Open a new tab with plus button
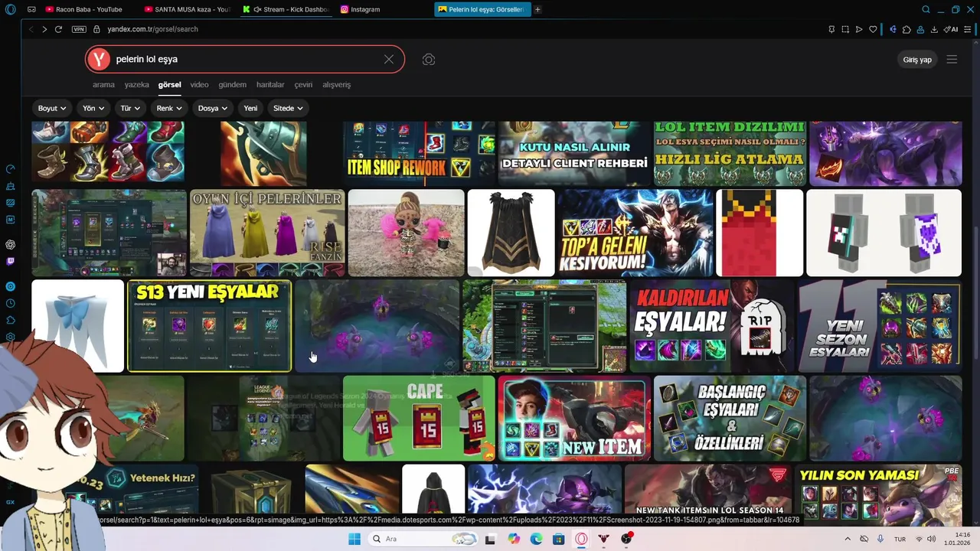The width and height of the screenshot is (980, 551). pyautogui.click(x=537, y=9)
